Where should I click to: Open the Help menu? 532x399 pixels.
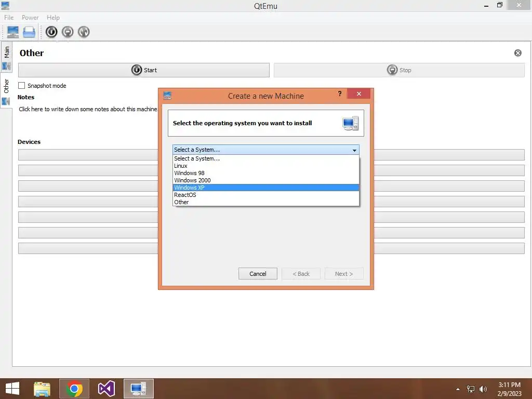53,17
